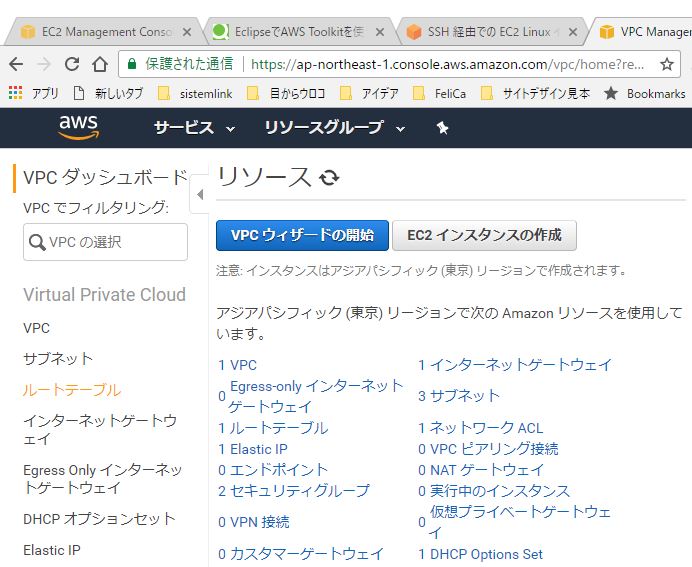The height and width of the screenshot is (567, 692).
Task: Open the 1 インターネットゲートウェイ resource link
Action: 515,365
